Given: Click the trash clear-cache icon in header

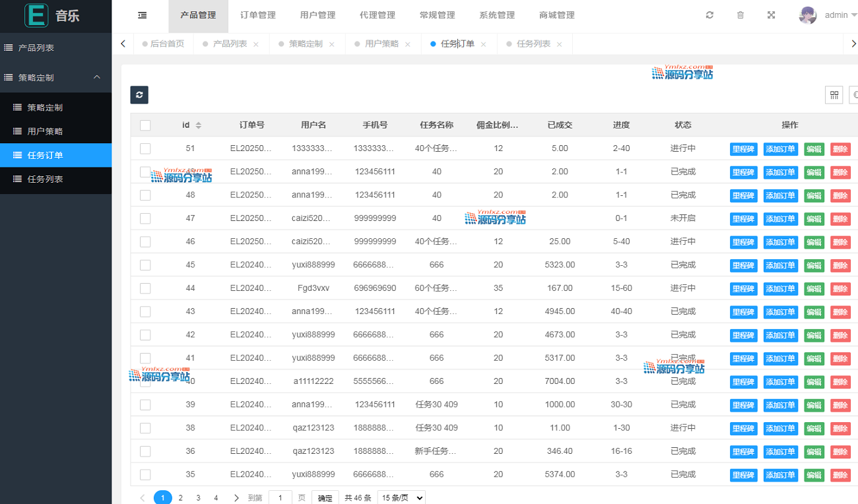Looking at the screenshot, I should (741, 15).
